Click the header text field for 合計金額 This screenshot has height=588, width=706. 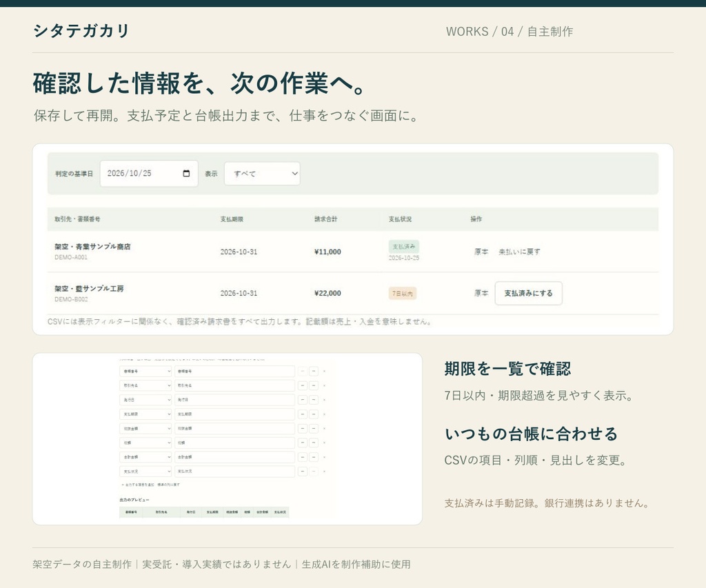pyautogui.click(x=234, y=457)
